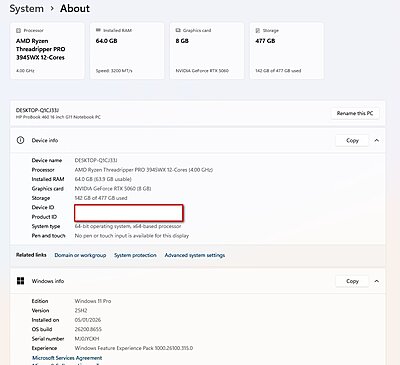Image resolution: width=400 pixels, height=365 pixels.
Task: Click the Windows info section header
Action: [x=198, y=281]
